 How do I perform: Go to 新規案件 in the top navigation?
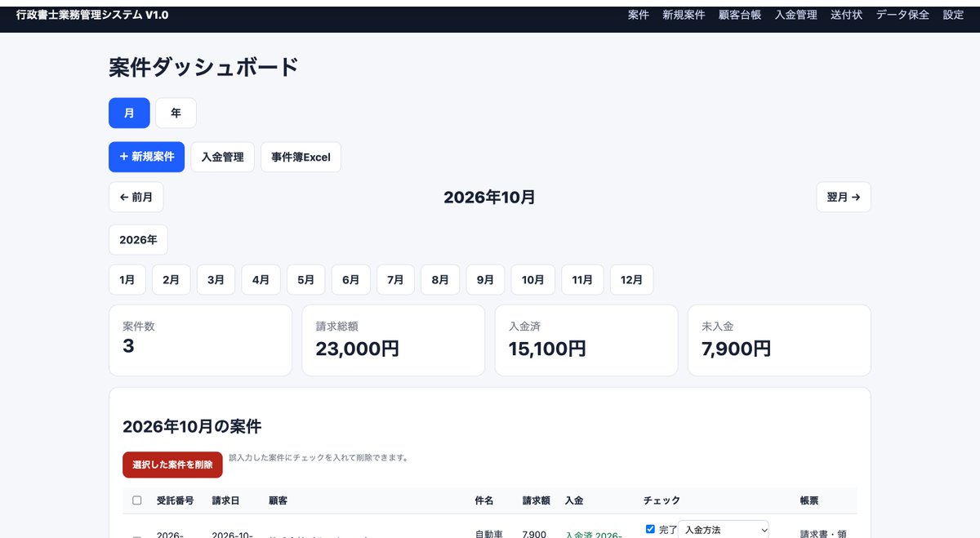click(x=684, y=15)
